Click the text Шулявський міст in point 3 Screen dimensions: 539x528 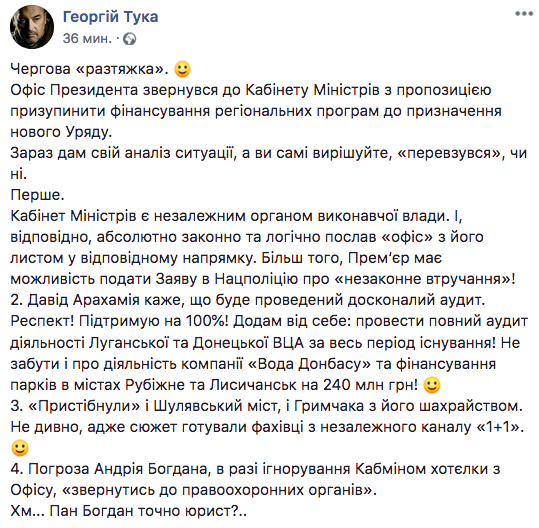click(x=215, y=406)
